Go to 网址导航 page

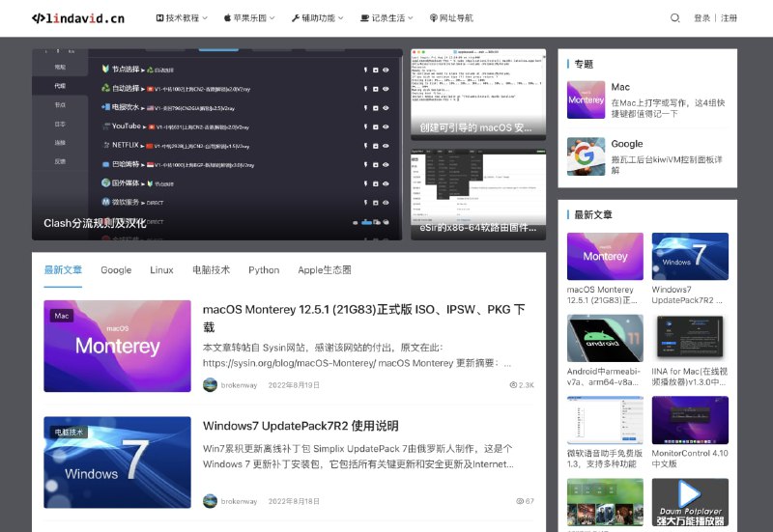[x=451, y=18]
